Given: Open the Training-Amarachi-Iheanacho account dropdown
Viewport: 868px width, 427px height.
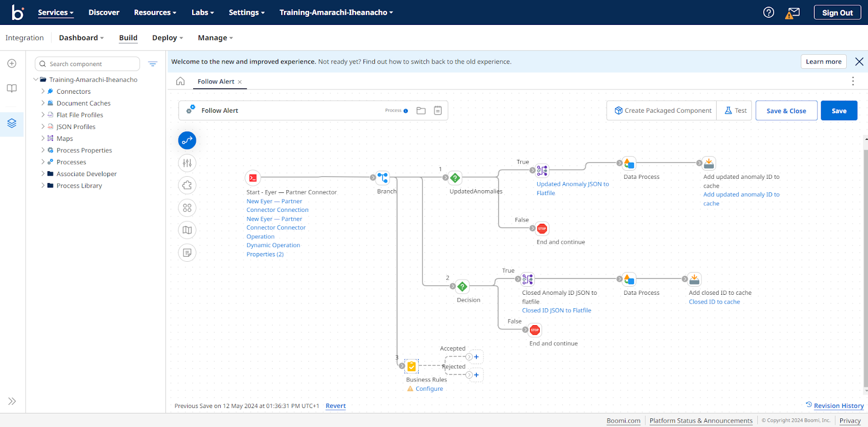Looking at the screenshot, I should 336,12.
